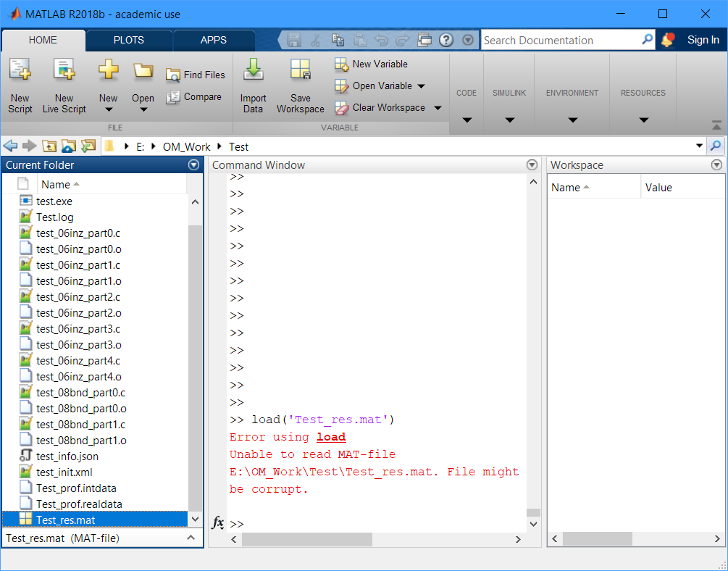Click Save Workspace icon
Image resolution: width=728 pixels, height=571 pixels.
click(x=301, y=70)
